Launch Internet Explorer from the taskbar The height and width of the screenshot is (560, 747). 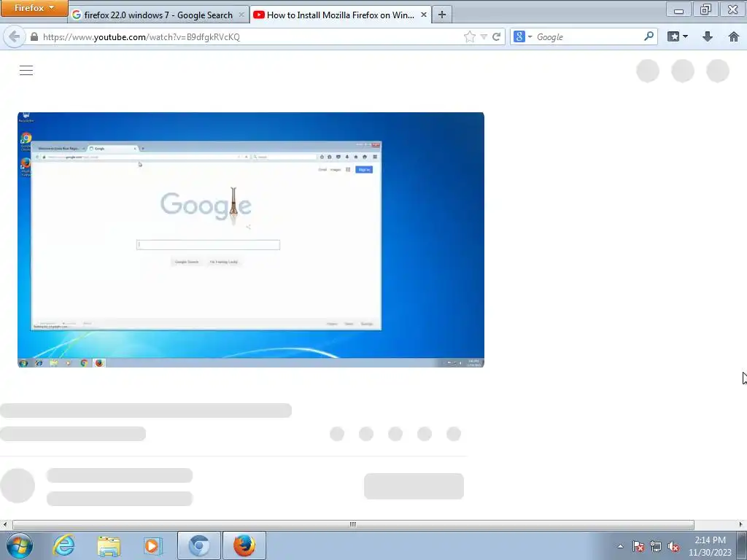pyautogui.click(x=64, y=545)
